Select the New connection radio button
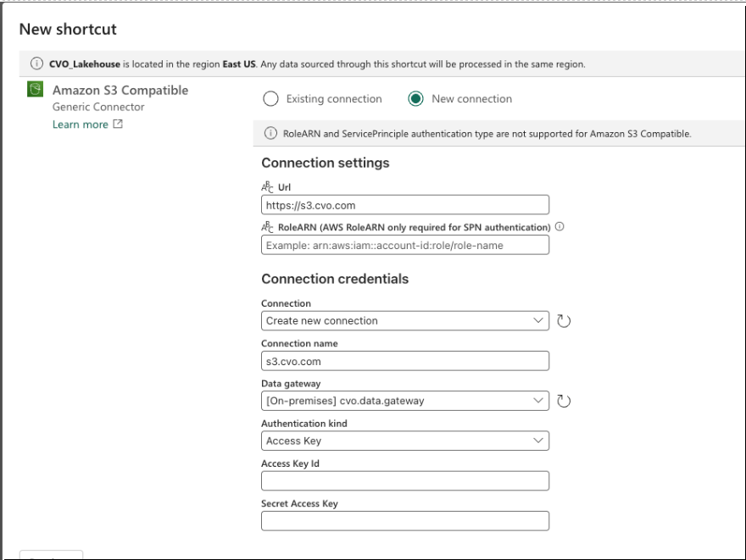Viewport: 746px width, 560px height. pos(415,99)
